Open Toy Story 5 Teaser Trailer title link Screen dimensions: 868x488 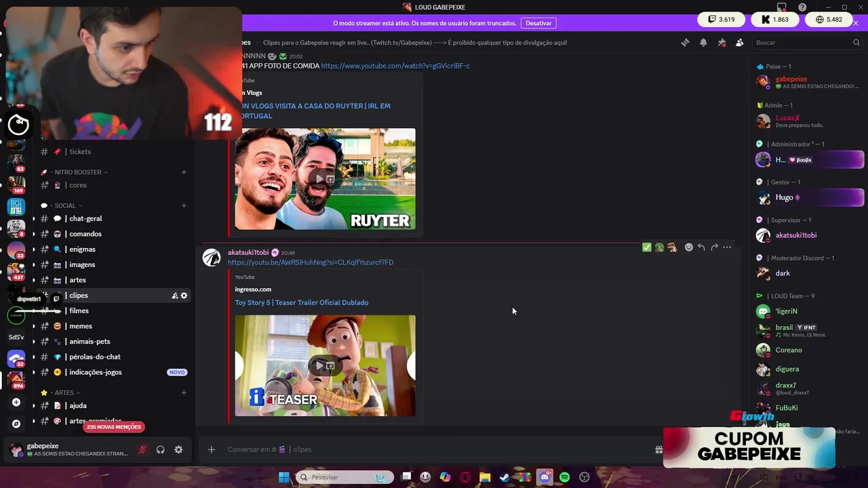point(302,302)
